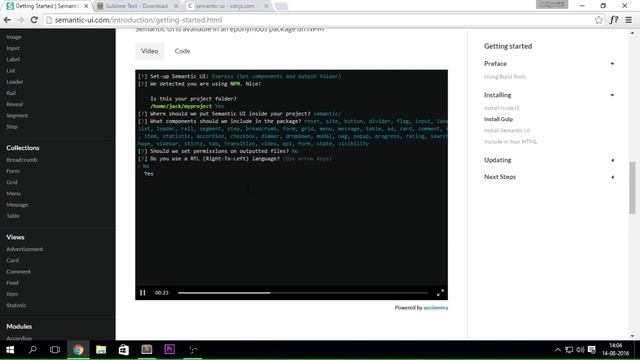Jump to Include in Your HTML
This screenshot has width=640, height=360.
coord(511,142)
